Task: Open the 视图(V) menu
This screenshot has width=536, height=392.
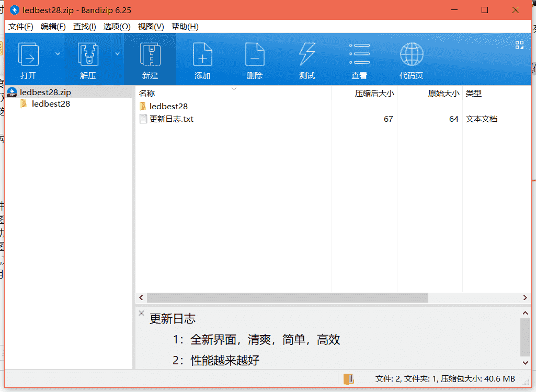Action: [x=151, y=27]
